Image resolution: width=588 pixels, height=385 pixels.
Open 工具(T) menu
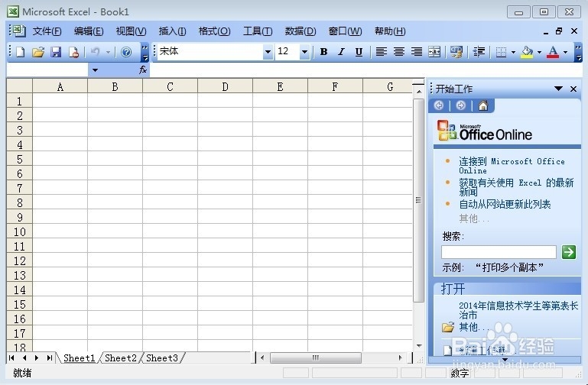point(258,31)
